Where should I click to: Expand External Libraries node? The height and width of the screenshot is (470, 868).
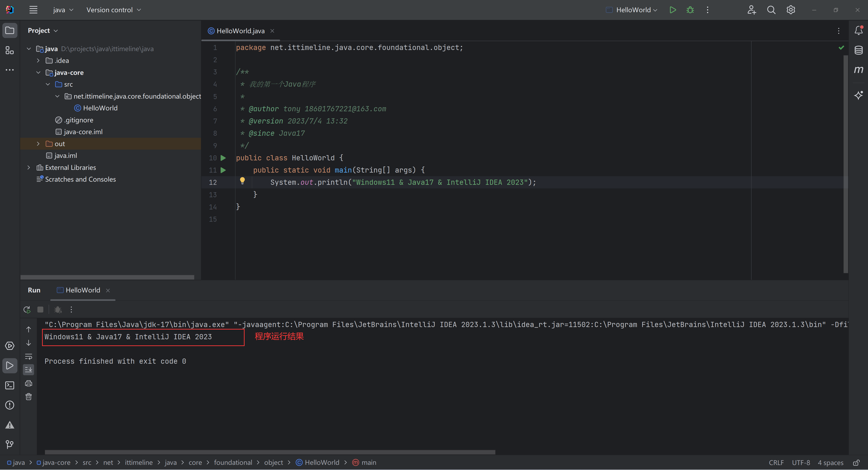(x=29, y=168)
